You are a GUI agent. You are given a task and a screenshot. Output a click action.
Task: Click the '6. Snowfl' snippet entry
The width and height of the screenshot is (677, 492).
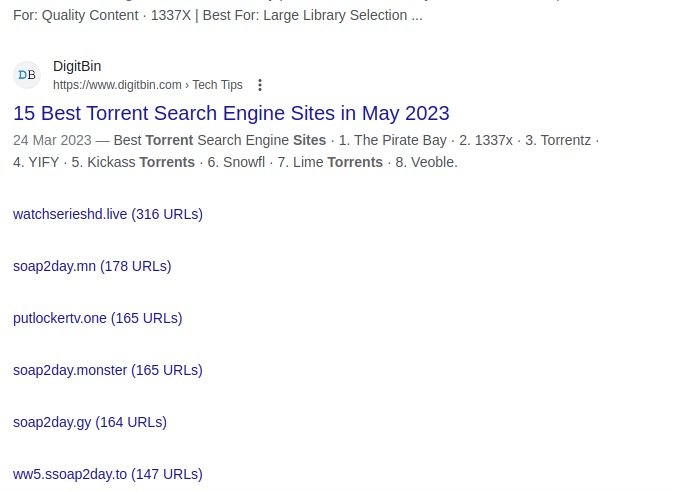click(x=236, y=162)
